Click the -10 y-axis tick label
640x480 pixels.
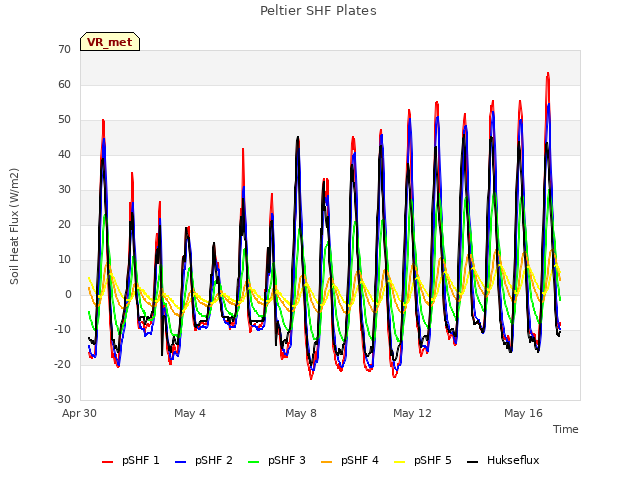pyautogui.click(x=62, y=329)
